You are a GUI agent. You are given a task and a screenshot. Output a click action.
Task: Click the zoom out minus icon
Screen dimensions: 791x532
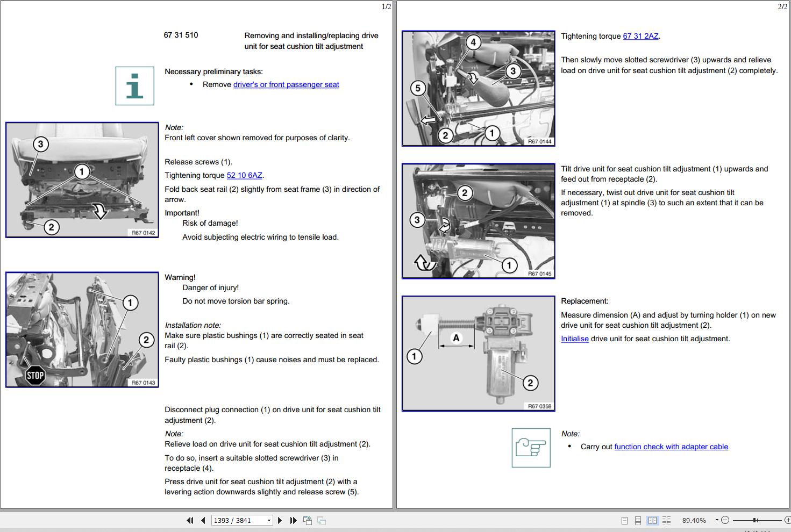(725, 520)
